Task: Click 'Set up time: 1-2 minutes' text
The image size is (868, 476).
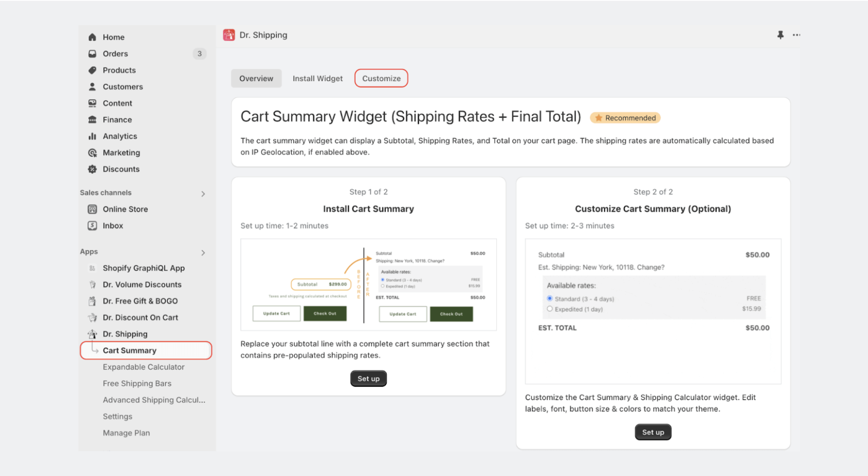Action: 284,226
